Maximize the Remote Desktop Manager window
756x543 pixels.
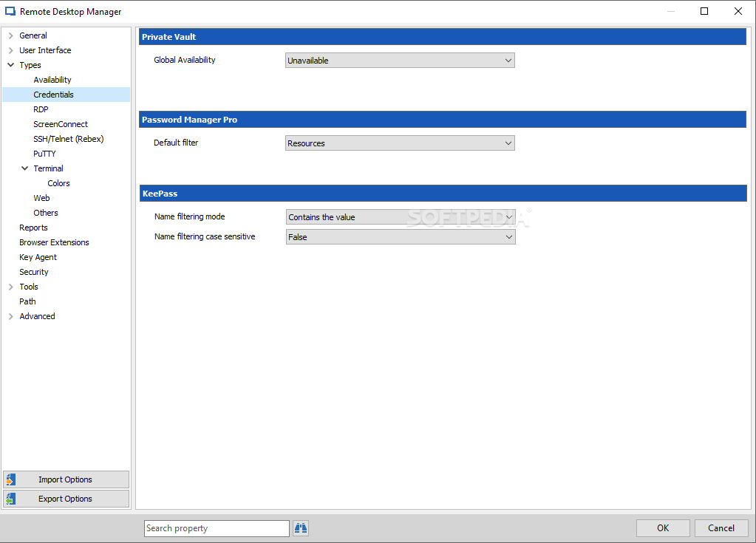[x=704, y=11]
